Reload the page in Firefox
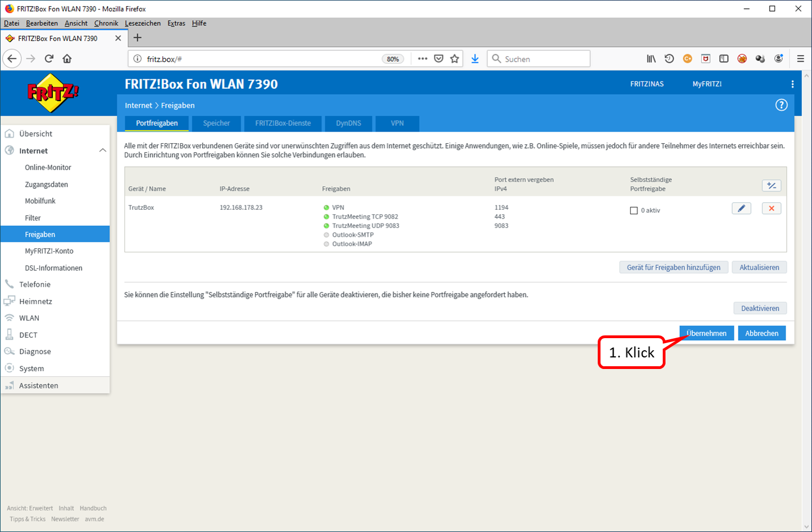This screenshot has height=532, width=812. [49, 59]
